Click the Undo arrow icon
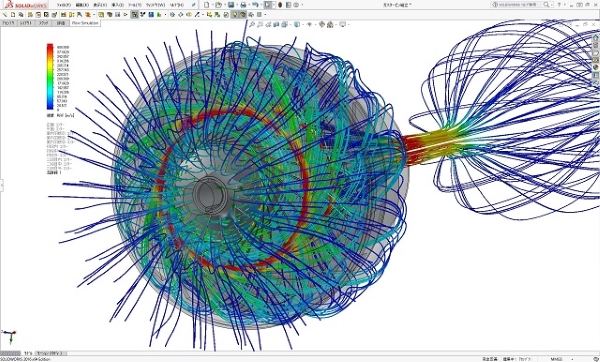The height and width of the screenshot is (362, 600). pyautogui.click(x=255, y=5)
